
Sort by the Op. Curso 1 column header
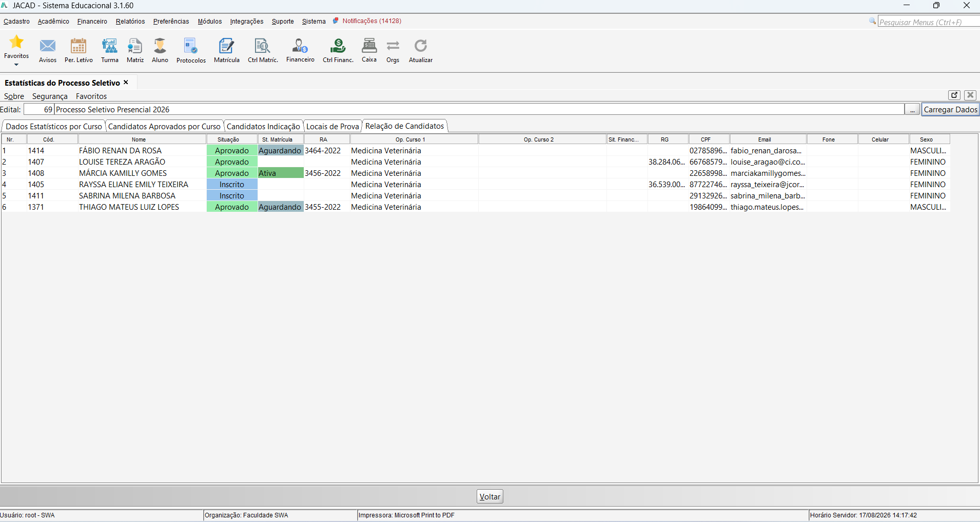pyautogui.click(x=414, y=139)
